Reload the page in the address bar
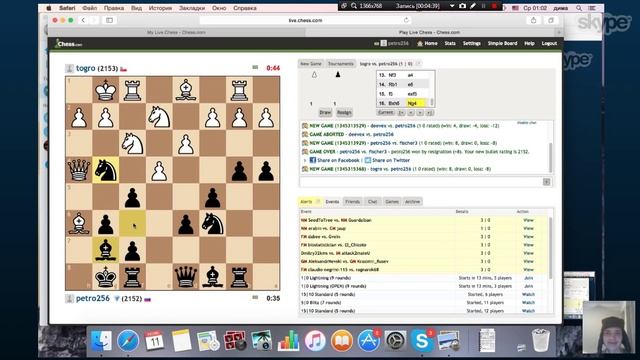 [x=406, y=20]
